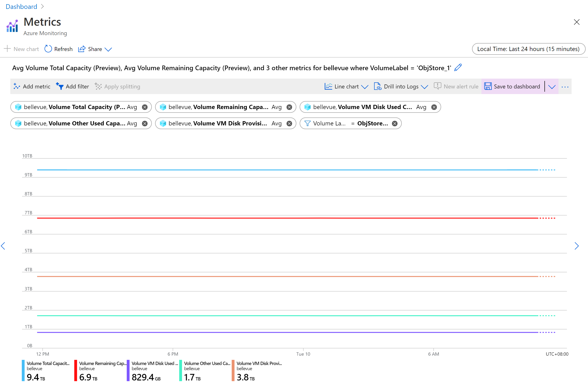Click the Apply splitting icon
The height and width of the screenshot is (387, 588).
98,86
